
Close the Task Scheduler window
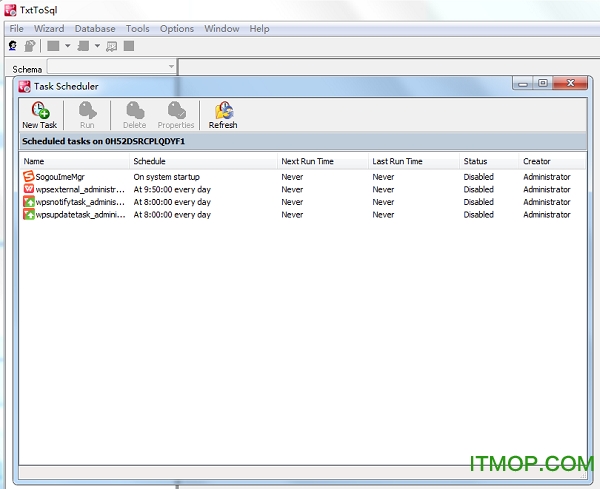point(570,83)
